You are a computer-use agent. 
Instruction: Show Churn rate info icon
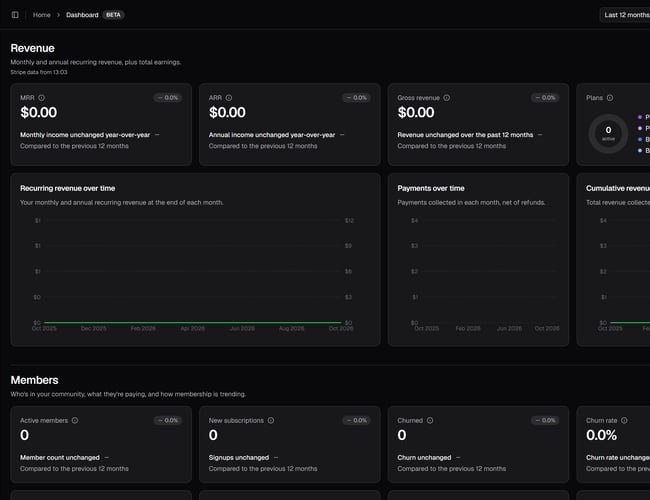click(624, 420)
